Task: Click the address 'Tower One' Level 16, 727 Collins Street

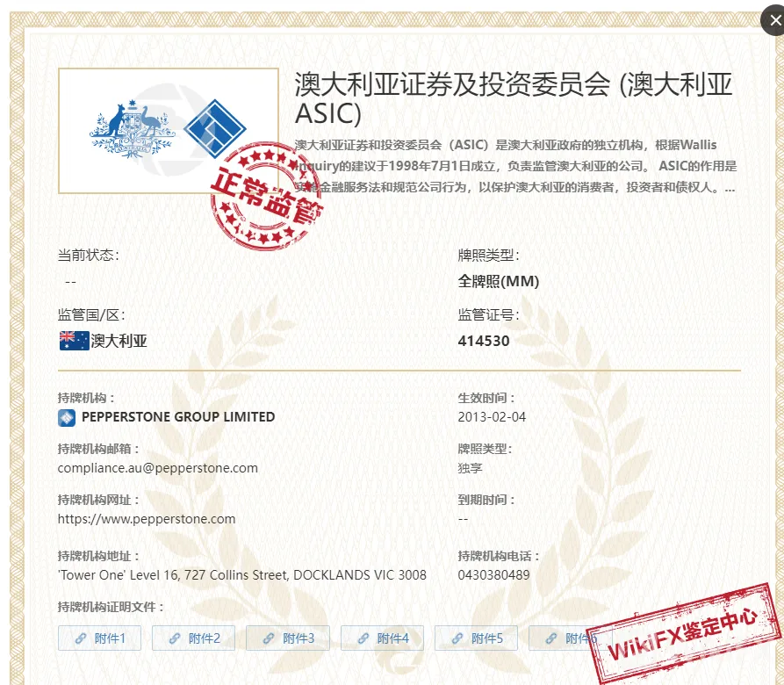Action: tap(242, 575)
